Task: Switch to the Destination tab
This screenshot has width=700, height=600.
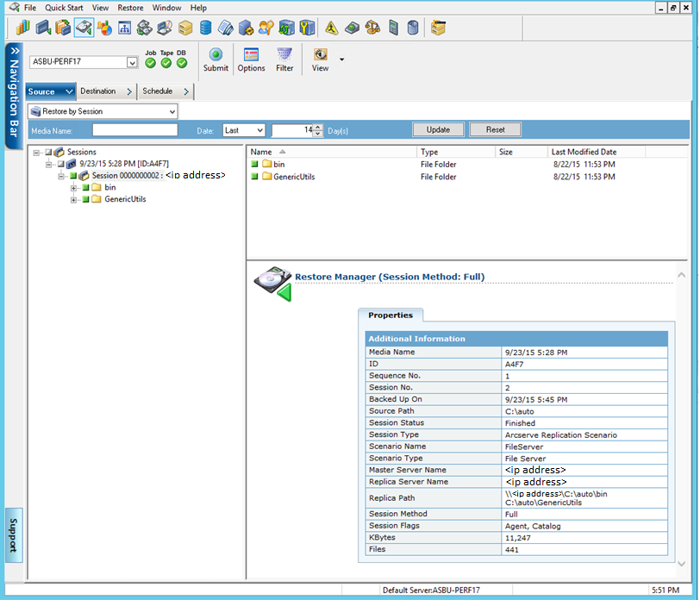Action: tap(98, 91)
